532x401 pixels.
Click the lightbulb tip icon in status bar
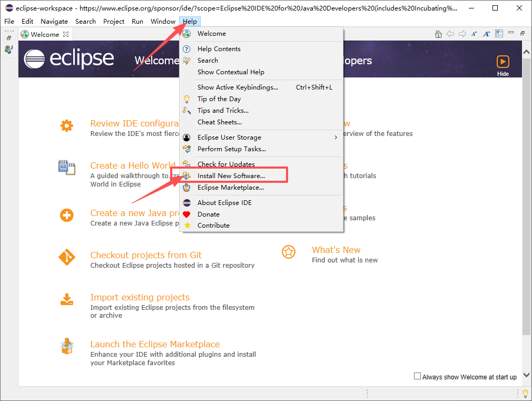tap(525, 394)
